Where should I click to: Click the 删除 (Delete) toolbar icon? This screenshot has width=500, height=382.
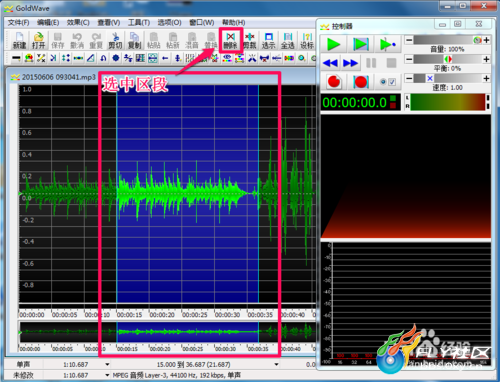point(230,40)
